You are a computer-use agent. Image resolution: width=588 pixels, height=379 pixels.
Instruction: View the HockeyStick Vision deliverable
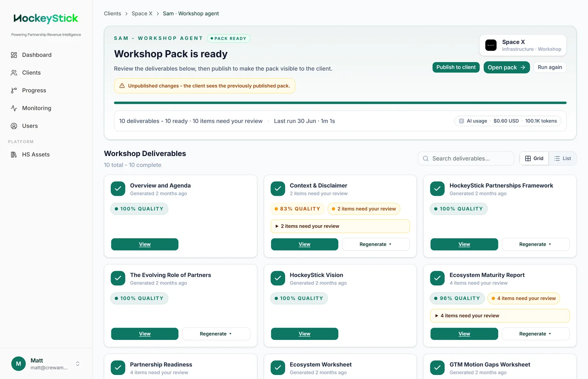pos(304,334)
